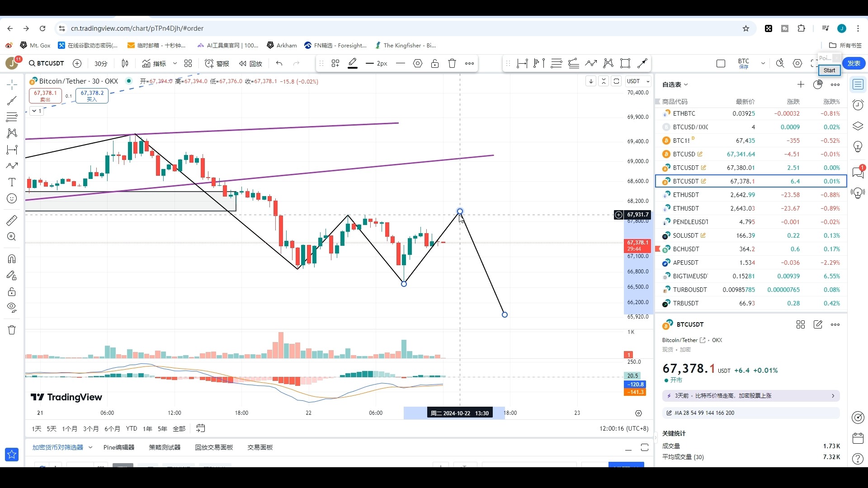
Task: Select the text annotation tool
Action: tap(12, 182)
